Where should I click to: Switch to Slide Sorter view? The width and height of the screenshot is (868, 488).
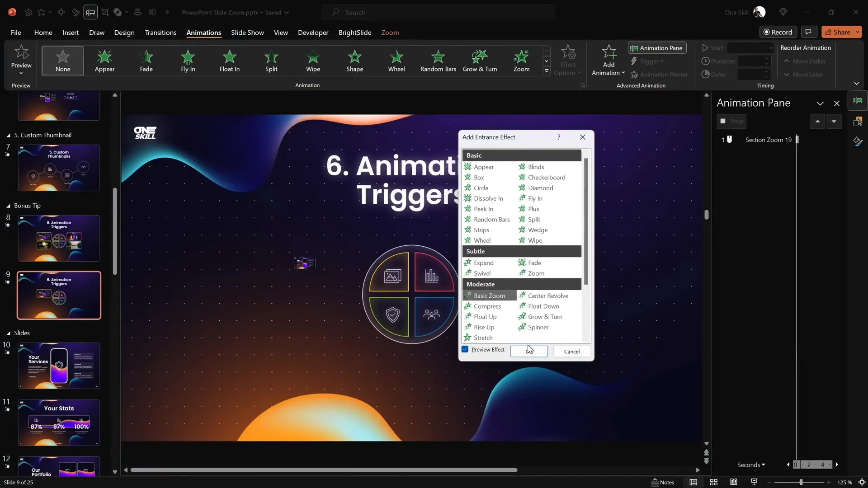pyautogui.click(x=714, y=482)
